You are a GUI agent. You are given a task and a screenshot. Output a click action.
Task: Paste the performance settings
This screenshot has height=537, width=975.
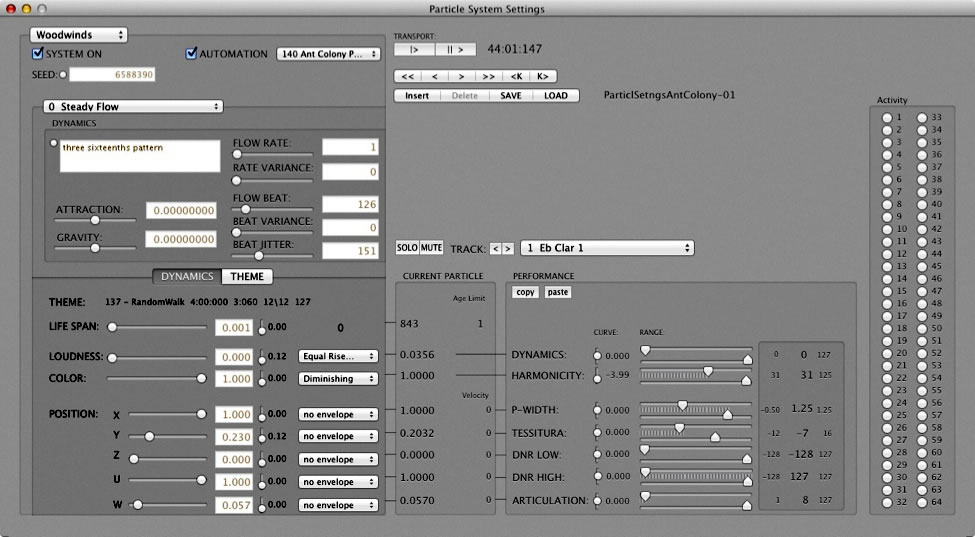558,292
